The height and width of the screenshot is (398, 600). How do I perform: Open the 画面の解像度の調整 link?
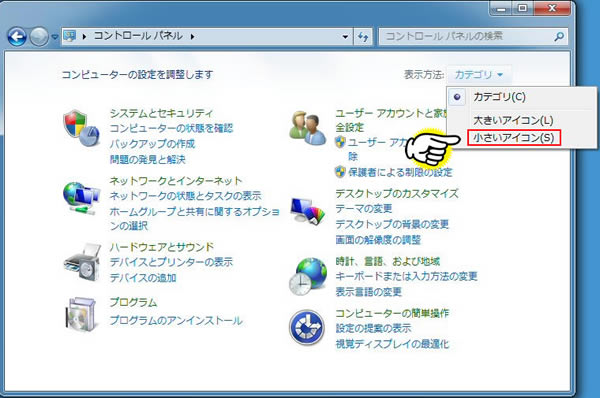click(378, 240)
